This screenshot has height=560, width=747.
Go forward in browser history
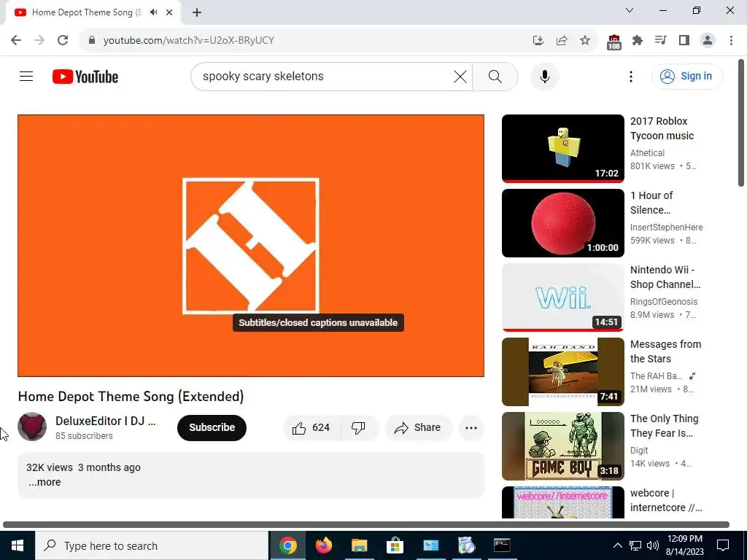click(39, 40)
